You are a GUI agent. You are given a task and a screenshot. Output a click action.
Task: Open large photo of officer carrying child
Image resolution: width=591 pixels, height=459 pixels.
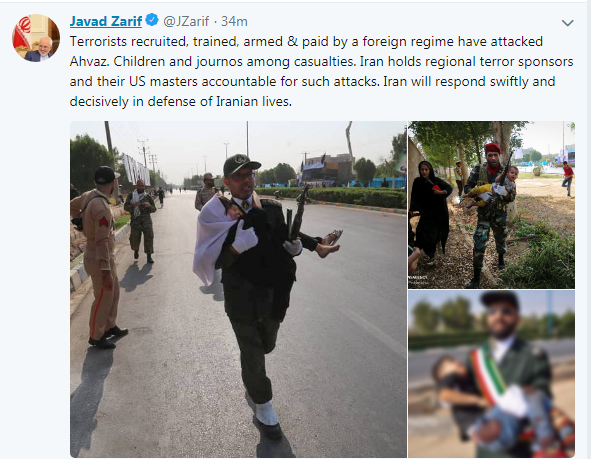point(238,289)
